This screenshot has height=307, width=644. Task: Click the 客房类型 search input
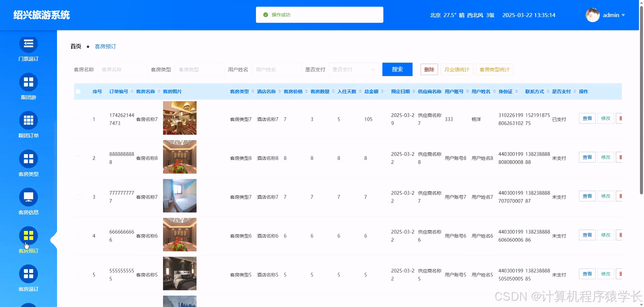click(x=200, y=69)
